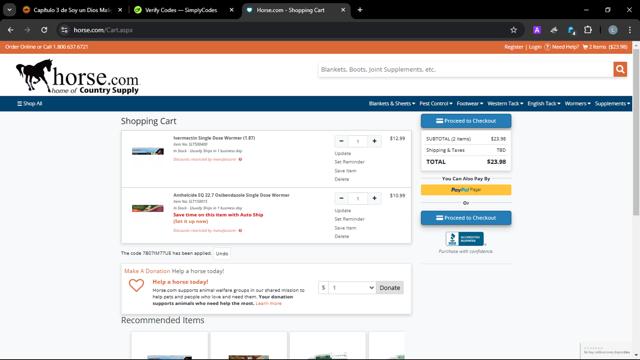Open the Chrome three-dot menu
640x360 pixels.
(x=630, y=30)
